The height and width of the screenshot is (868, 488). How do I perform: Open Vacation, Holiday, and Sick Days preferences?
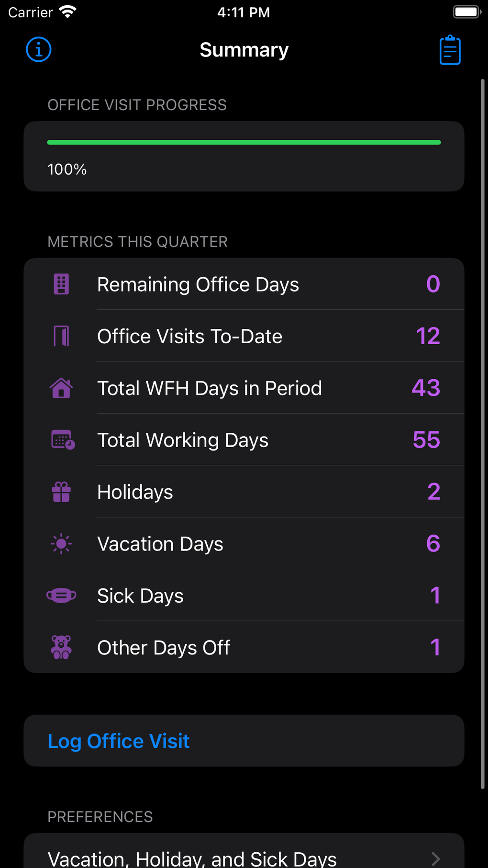tap(191, 859)
